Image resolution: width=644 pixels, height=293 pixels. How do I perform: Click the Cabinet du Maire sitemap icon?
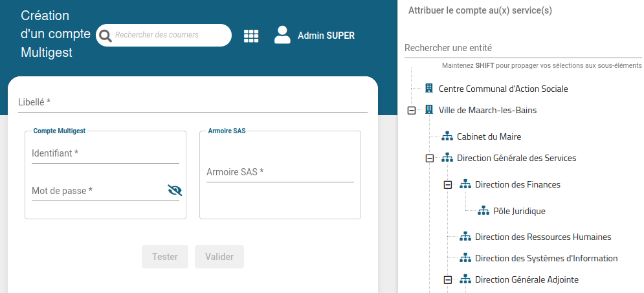pos(447,136)
